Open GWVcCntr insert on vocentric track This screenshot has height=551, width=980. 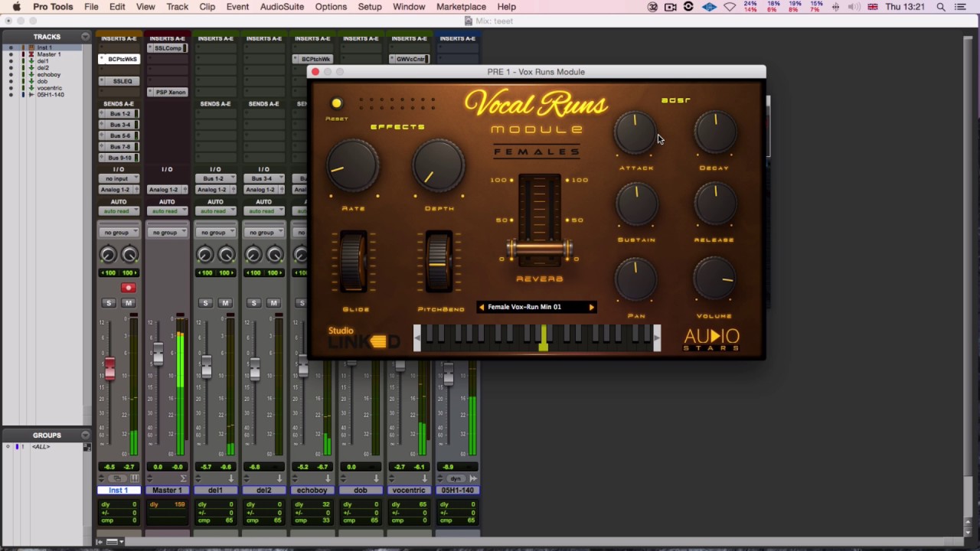coord(409,59)
